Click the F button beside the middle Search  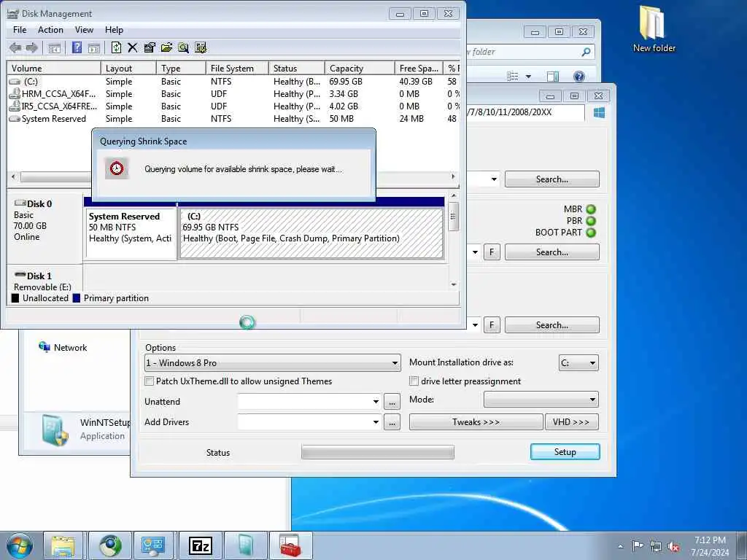pos(492,252)
